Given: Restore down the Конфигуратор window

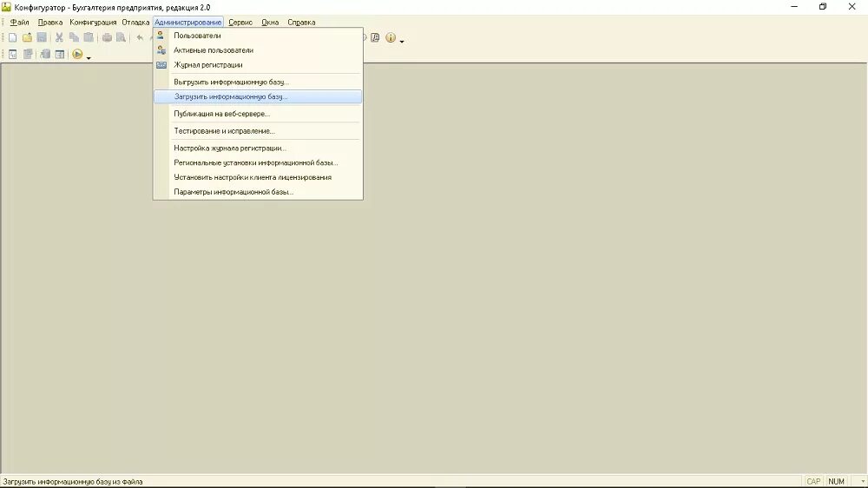Looking at the screenshot, I should pos(823,7).
